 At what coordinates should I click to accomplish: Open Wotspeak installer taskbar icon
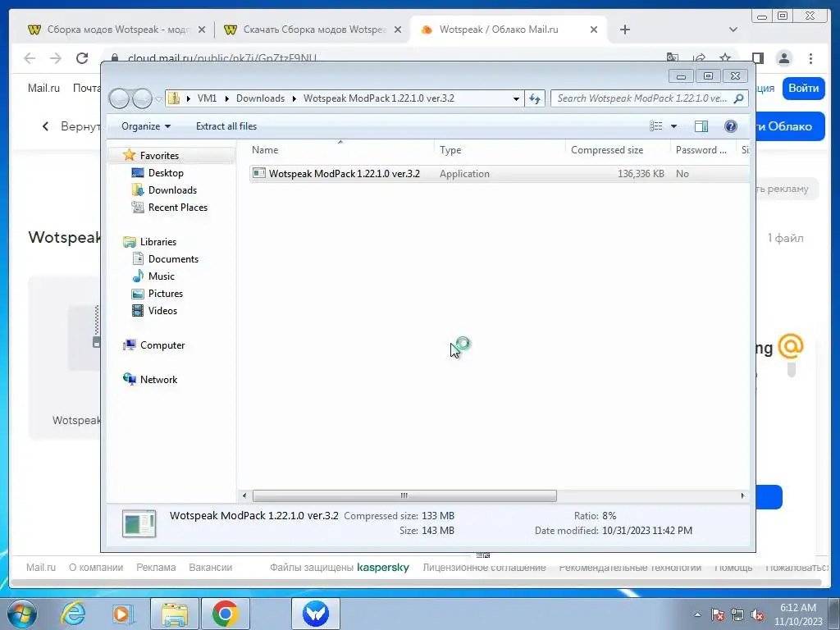point(316,614)
